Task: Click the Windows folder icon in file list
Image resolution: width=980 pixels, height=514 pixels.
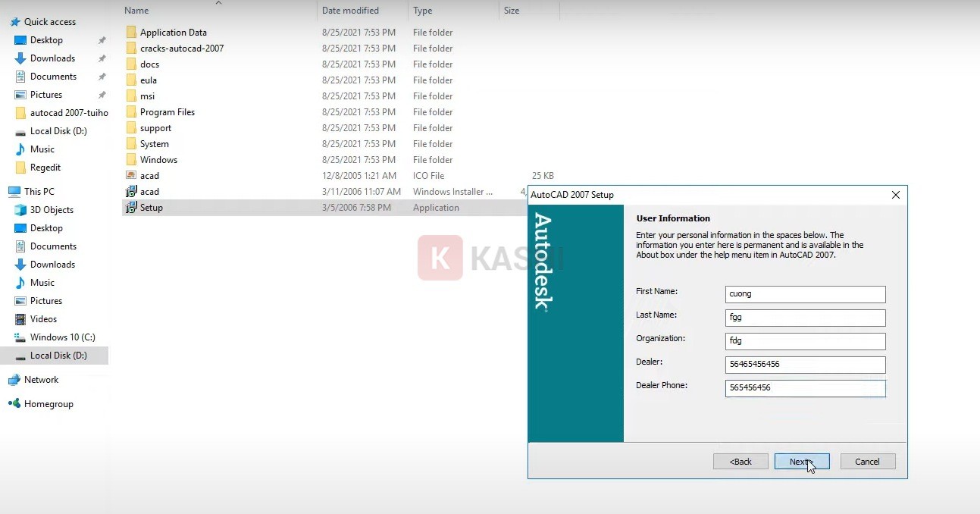Action: pos(131,160)
